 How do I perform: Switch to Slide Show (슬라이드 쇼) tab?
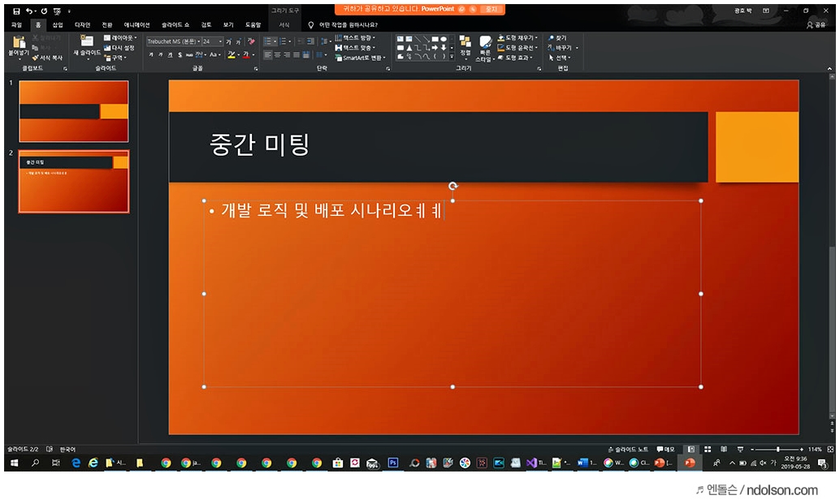(x=175, y=24)
